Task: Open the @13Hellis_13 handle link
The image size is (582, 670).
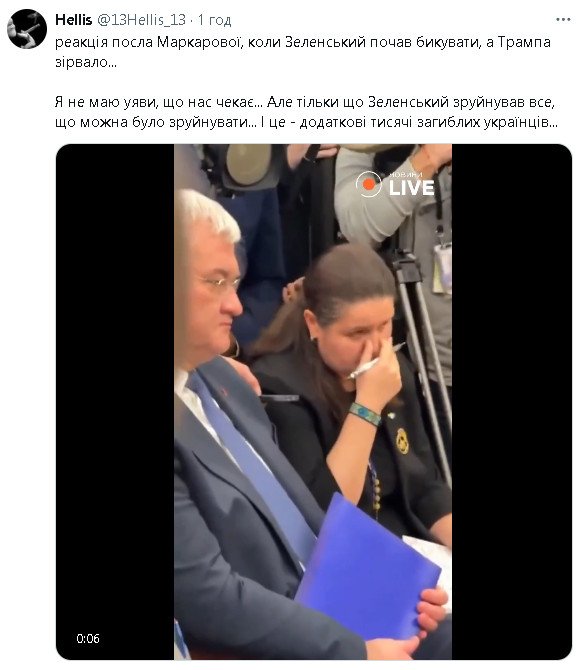Action: (x=141, y=20)
